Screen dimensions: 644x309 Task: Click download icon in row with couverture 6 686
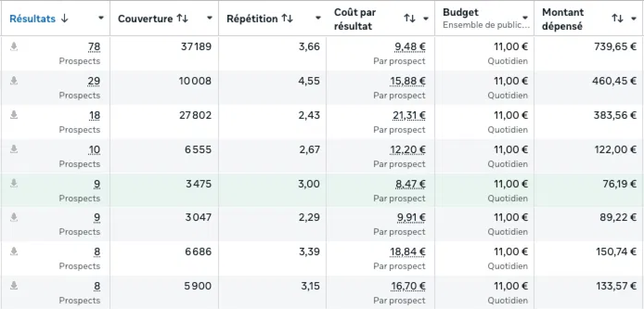click(x=14, y=251)
